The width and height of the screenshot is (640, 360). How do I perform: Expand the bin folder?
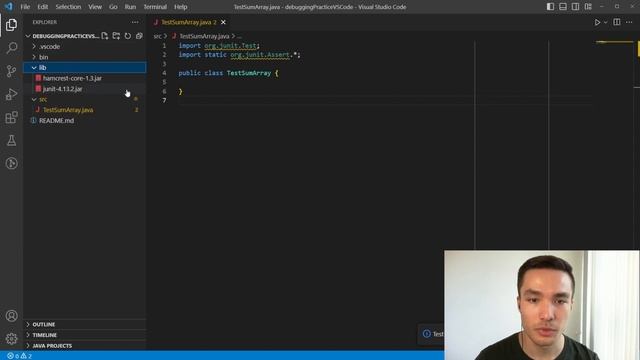click(85, 57)
